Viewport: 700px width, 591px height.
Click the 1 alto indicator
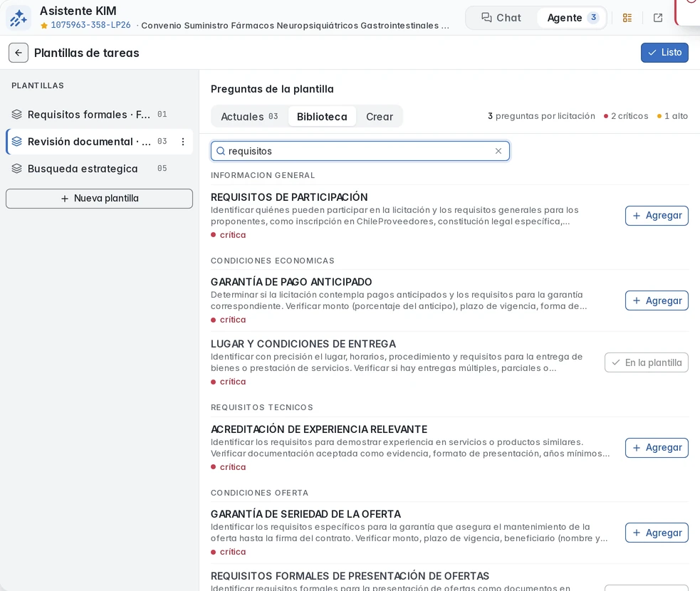point(672,116)
